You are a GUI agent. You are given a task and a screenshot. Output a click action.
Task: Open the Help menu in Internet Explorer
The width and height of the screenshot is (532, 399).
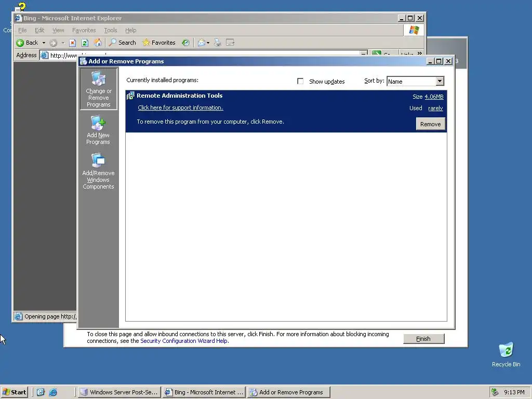[x=130, y=30]
